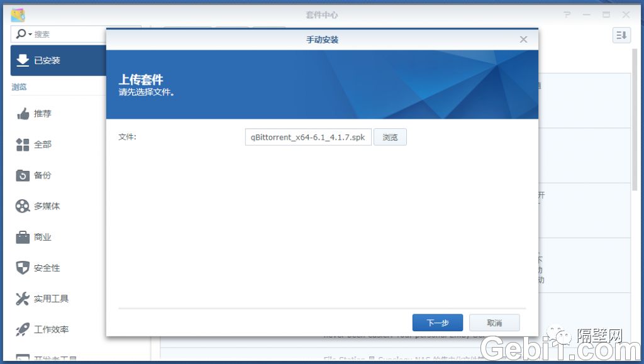Image resolution: width=644 pixels, height=364 pixels.
Task: Click the Next (下一步) button
Action: 438,323
